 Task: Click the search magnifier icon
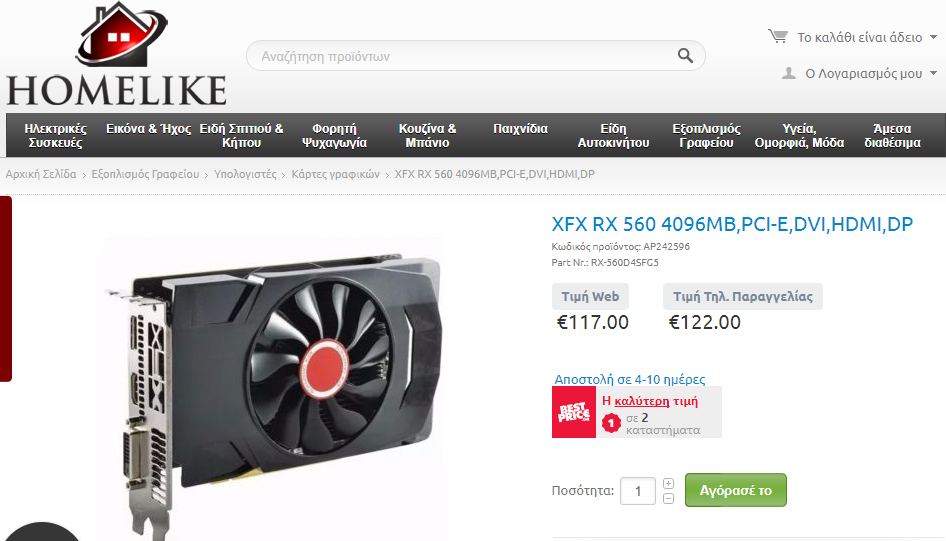point(685,55)
